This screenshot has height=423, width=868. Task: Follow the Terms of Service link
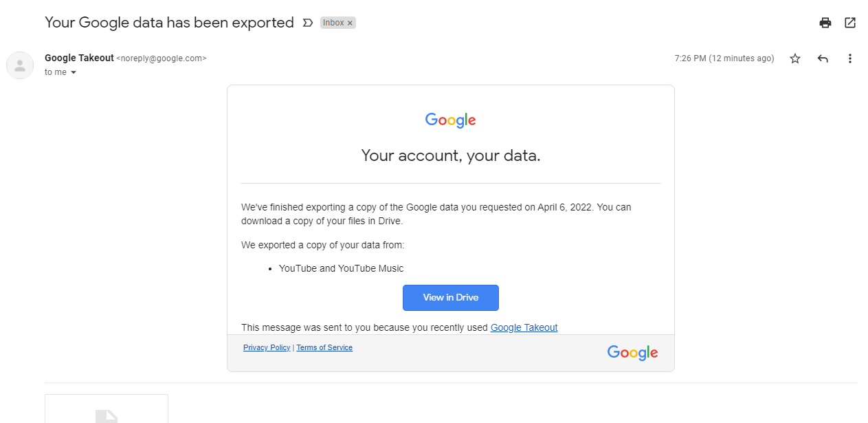(x=324, y=347)
